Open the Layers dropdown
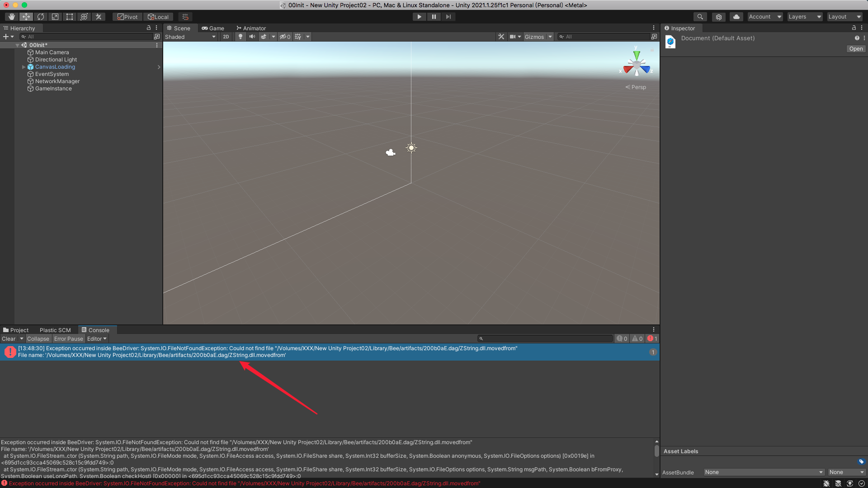This screenshot has height=488, width=868. click(804, 17)
